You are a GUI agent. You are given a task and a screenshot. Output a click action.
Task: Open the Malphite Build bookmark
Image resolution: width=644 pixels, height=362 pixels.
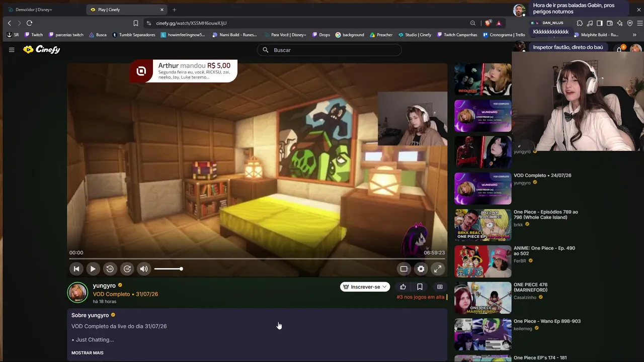coord(596,35)
